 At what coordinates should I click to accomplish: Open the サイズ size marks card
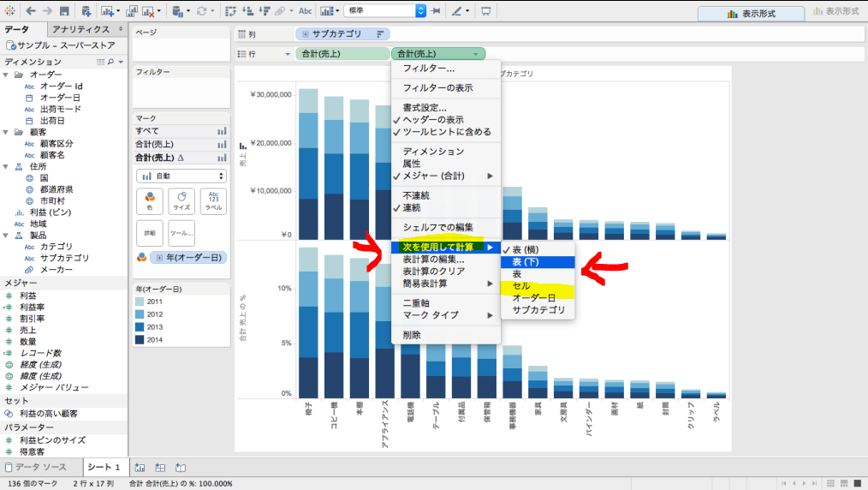coord(181,201)
